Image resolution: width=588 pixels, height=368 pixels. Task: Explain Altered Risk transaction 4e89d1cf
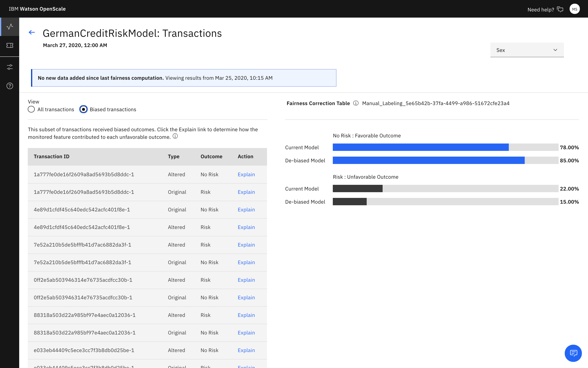(246, 227)
